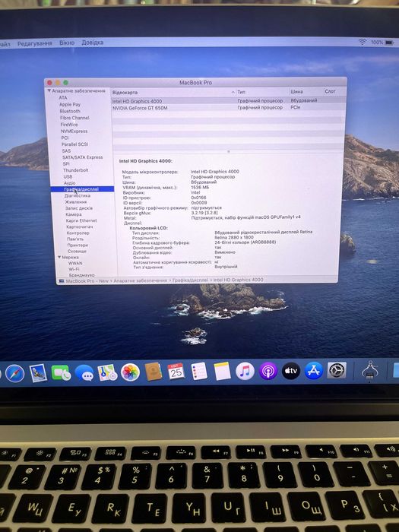Click MacBook Pro - New in path bar
Image resolution: width=399 pixels, height=532 pixels.
click(x=87, y=281)
